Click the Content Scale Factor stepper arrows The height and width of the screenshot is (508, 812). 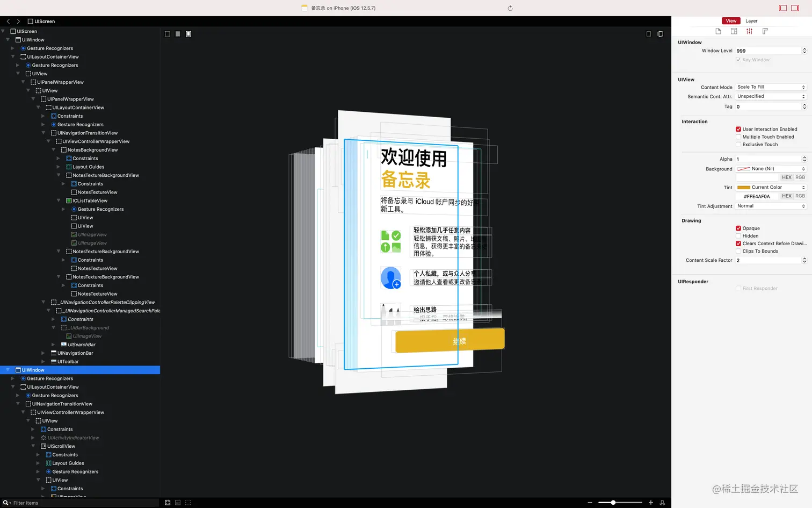coord(804,260)
